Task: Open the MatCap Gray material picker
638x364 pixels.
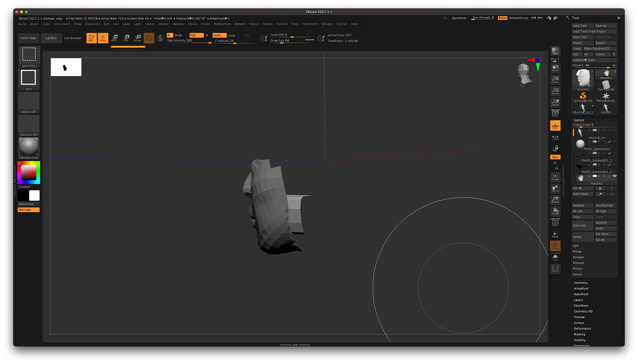Action: pyautogui.click(x=29, y=148)
